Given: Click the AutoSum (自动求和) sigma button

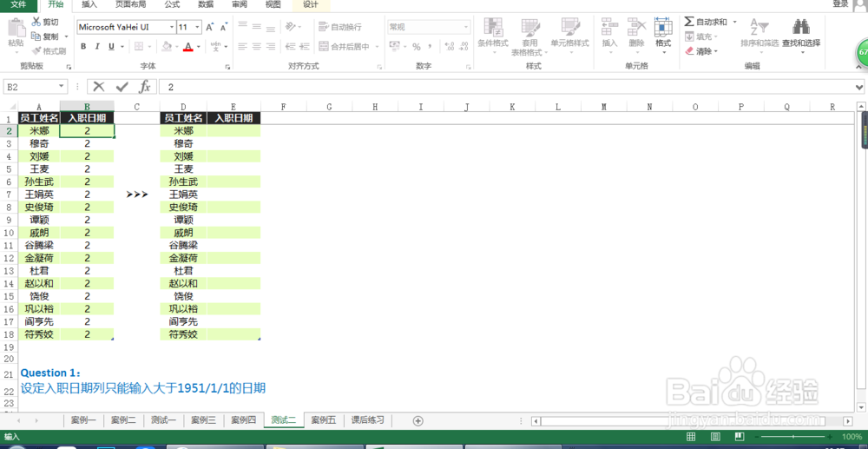Looking at the screenshot, I should coord(706,22).
